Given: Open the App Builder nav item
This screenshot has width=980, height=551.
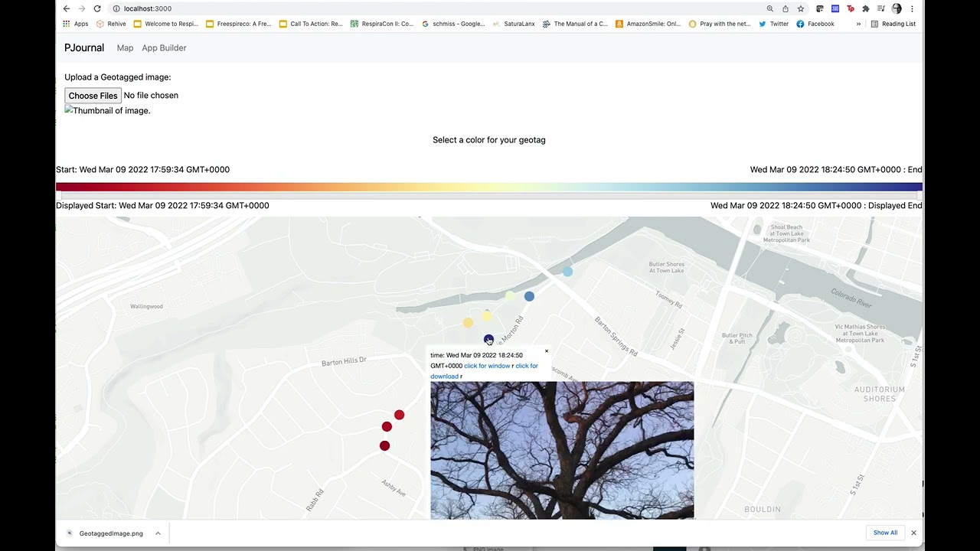Looking at the screenshot, I should click(x=164, y=47).
